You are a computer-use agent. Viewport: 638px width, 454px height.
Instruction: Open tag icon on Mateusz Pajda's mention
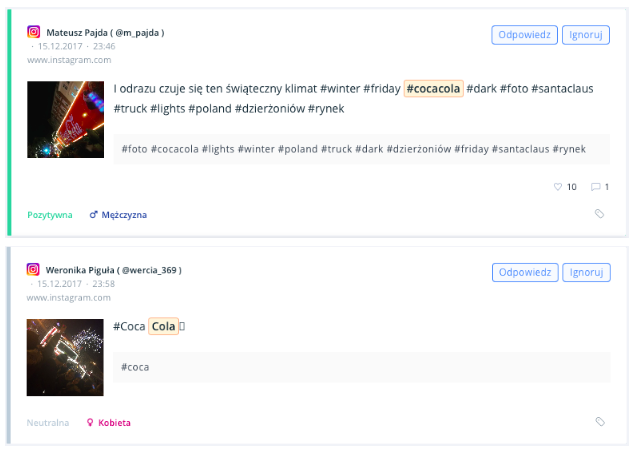click(599, 214)
